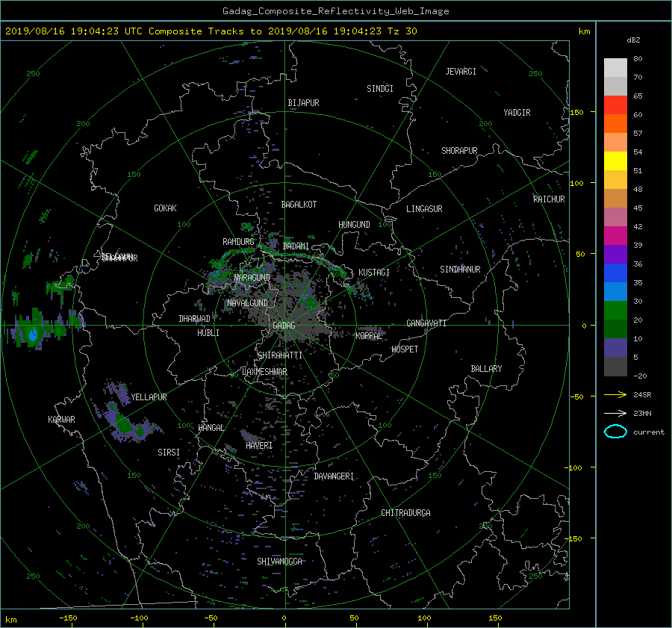Click the YELLAPUR city label
Viewport: 672px width, 628px height.
pyautogui.click(x=149, y=397)
